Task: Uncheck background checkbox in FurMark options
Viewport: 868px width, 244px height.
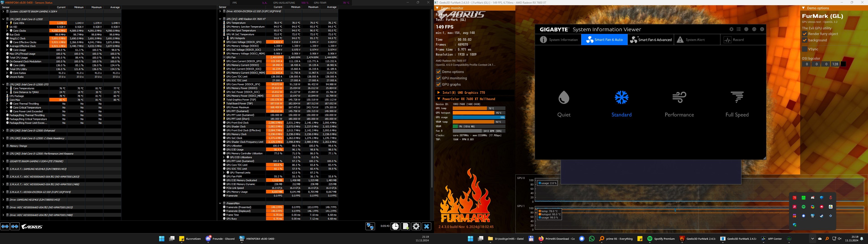Action: point(804,40)
